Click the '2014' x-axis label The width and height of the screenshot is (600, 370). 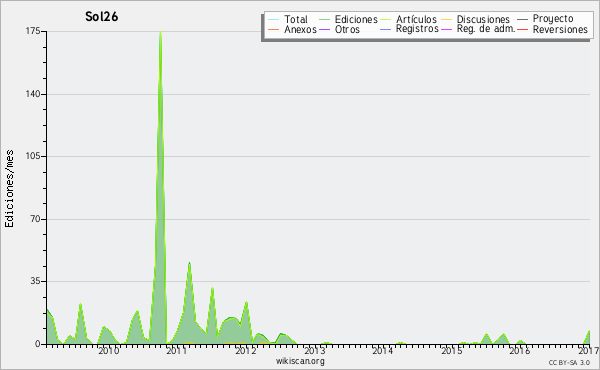coord(383,350)
